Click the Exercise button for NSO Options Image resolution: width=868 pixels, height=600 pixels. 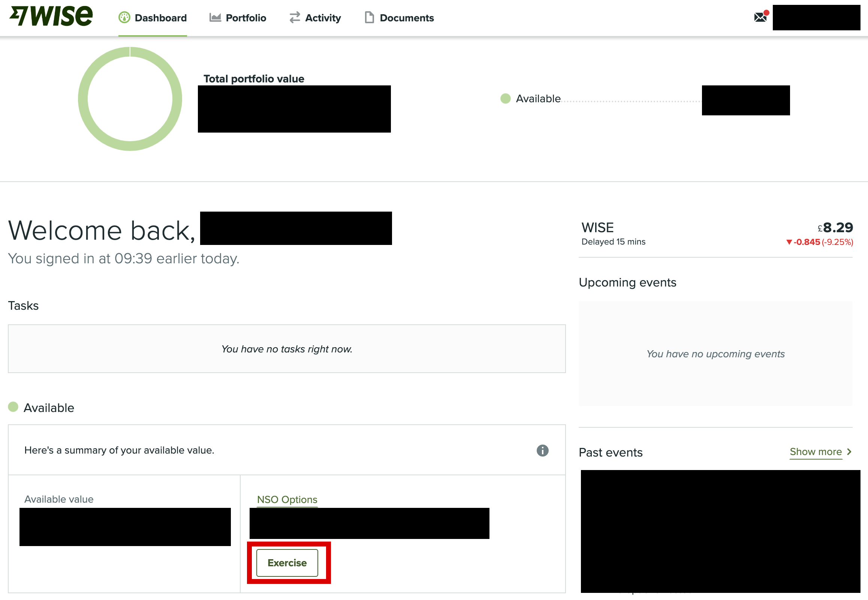(287, 563)
